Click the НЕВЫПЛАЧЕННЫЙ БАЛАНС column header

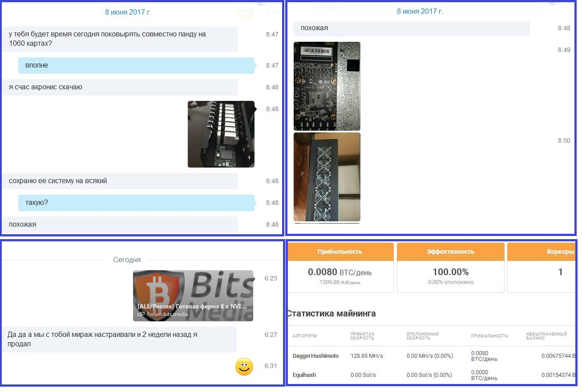click(546, 336)
